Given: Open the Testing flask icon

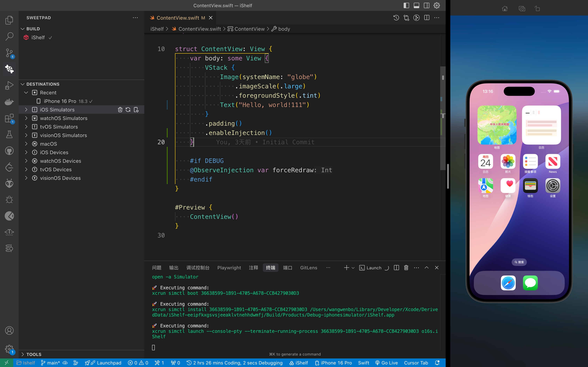Looking at the screenshot, I should (9, 134).
